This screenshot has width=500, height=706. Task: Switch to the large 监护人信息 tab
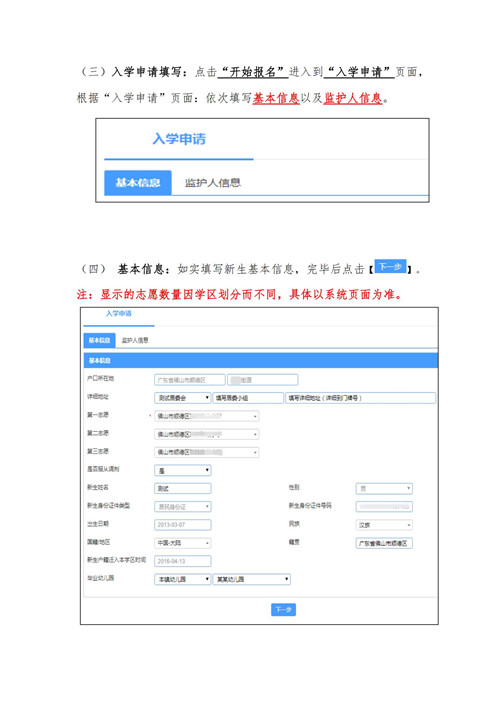coord(213,182)
